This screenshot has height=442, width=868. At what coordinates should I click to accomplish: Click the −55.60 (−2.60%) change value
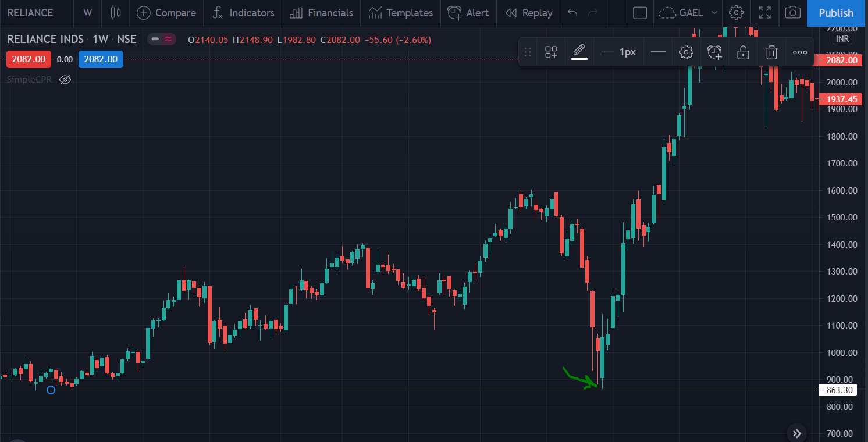tap(397, 40)
